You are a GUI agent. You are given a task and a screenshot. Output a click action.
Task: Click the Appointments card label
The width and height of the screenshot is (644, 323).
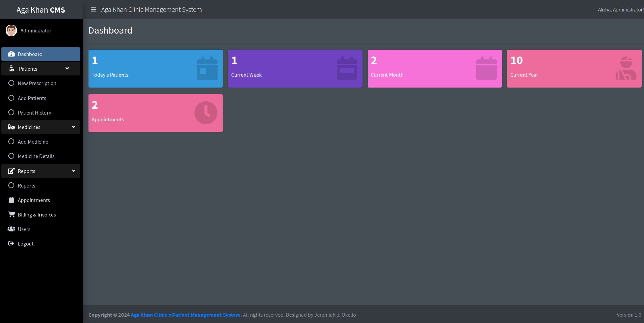[x=108, y=119]
